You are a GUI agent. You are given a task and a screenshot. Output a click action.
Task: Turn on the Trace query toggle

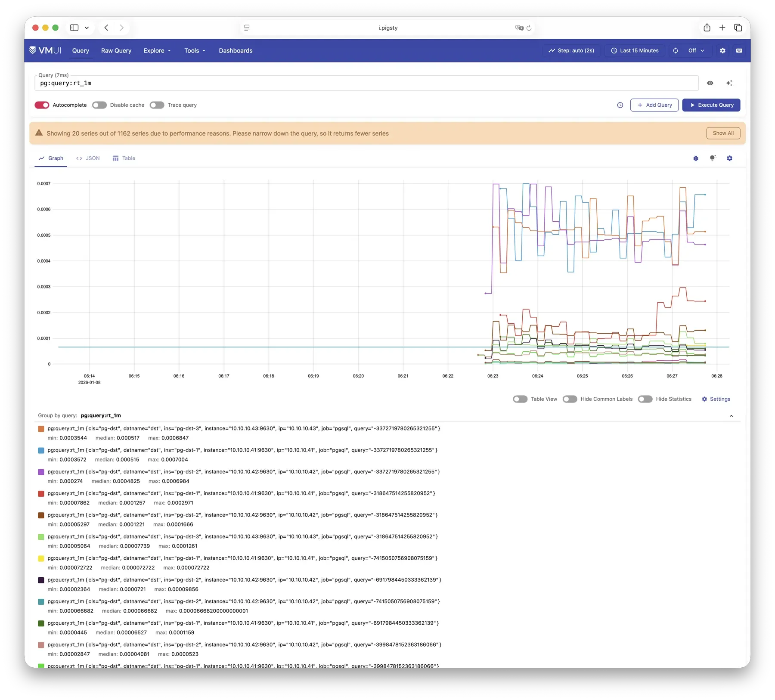coord(157,105)
